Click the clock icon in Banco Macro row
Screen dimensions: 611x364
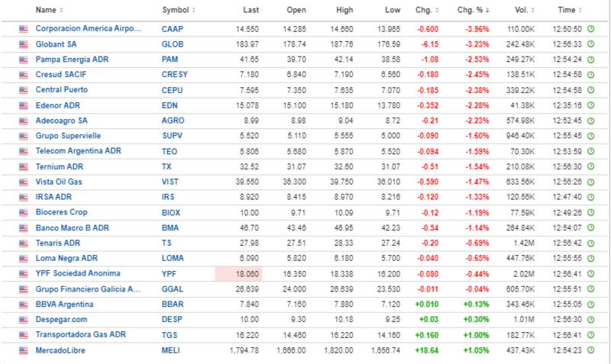coord(590,227)
